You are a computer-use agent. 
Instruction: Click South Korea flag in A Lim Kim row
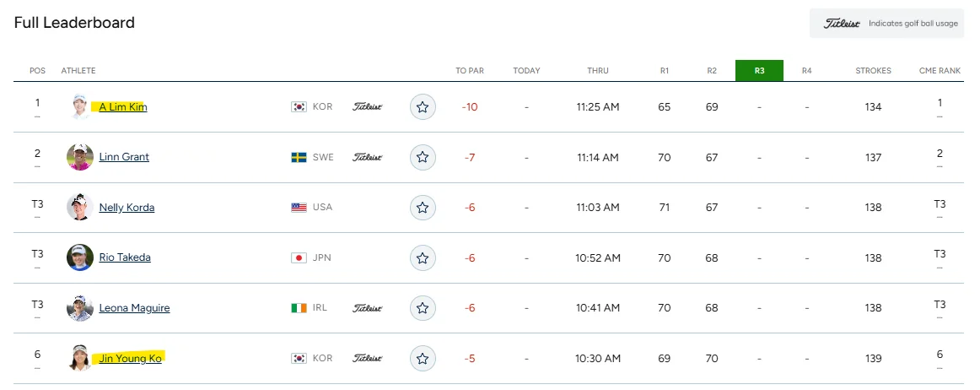[299, 107]
